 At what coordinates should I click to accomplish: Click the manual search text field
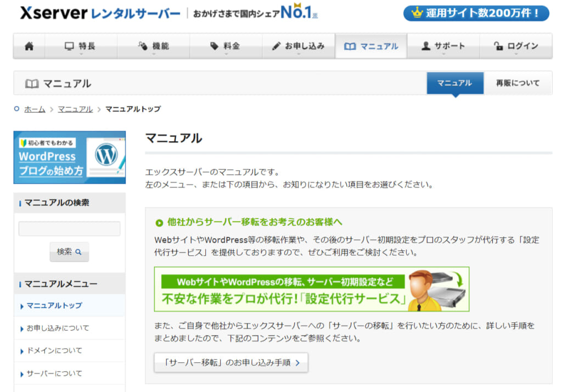point(69,228)
